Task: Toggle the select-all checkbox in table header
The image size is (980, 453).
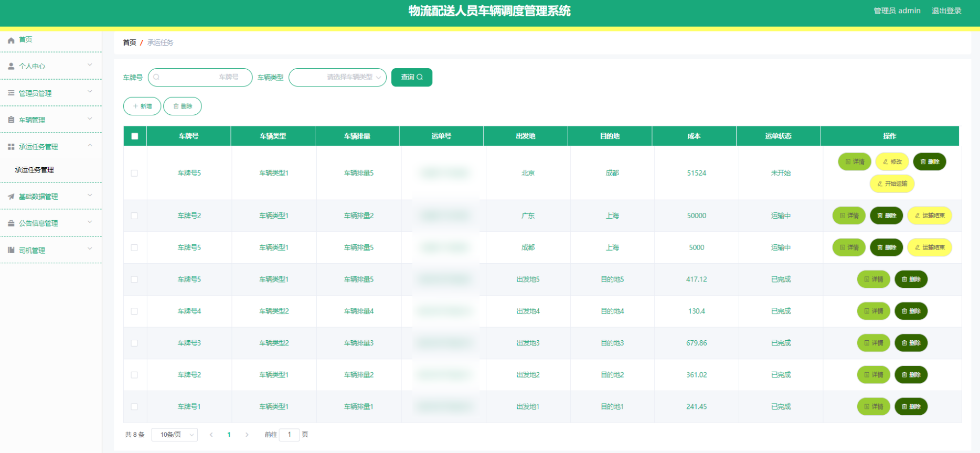Action: 135,136
